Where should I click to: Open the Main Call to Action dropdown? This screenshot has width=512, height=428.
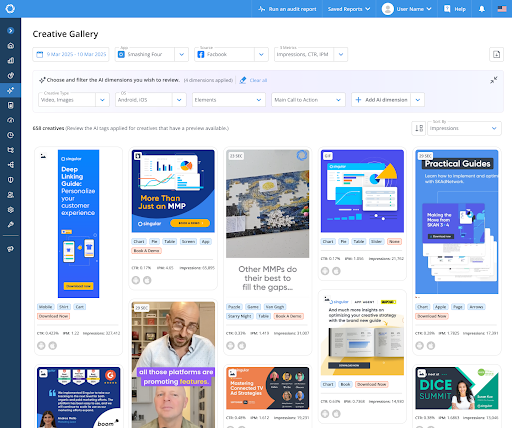(x=308, y=100)
